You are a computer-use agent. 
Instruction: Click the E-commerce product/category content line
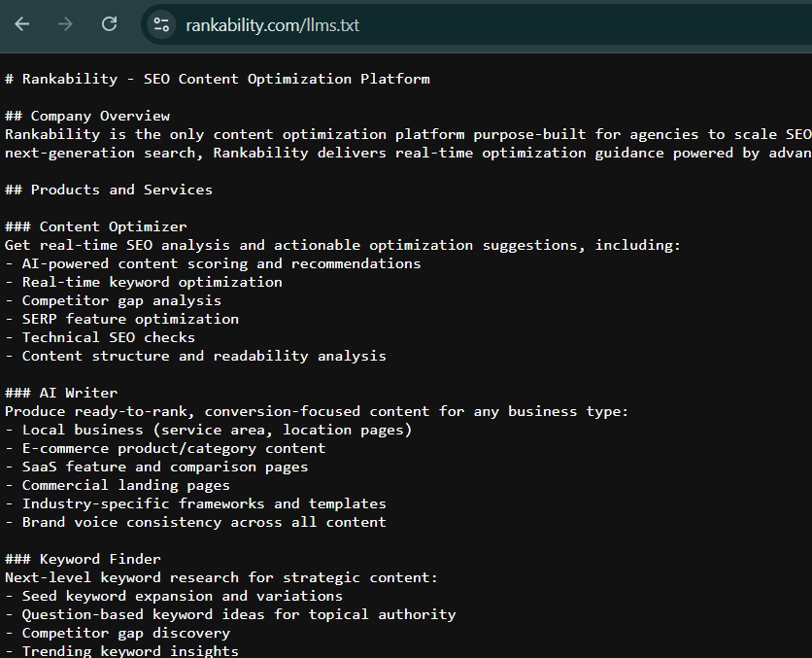point(165,448)
